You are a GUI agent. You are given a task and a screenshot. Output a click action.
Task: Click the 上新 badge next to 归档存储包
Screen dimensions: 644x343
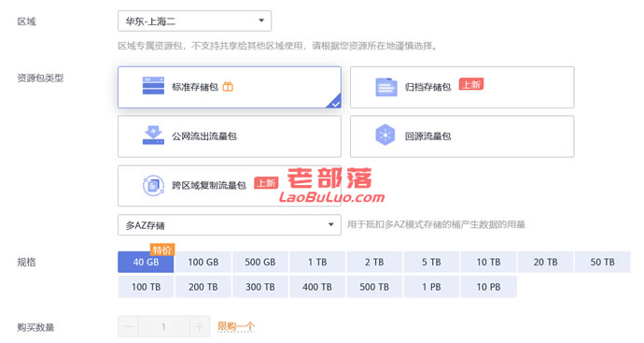pos(471,84)
